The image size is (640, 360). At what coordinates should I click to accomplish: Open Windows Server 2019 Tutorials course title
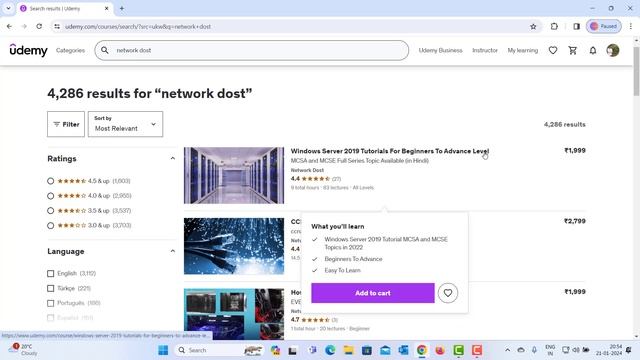389,151
